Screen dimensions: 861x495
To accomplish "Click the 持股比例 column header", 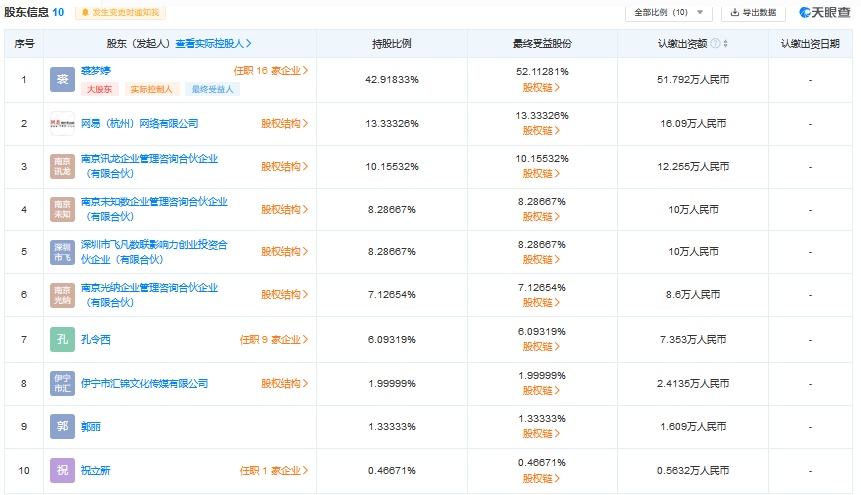I will [392, 43].
